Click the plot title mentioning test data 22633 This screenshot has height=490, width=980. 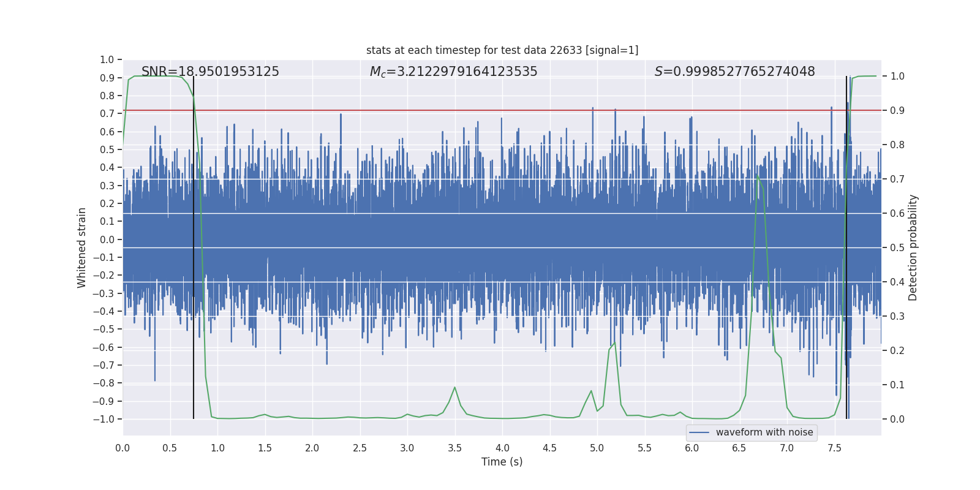(x=502, y=50)
